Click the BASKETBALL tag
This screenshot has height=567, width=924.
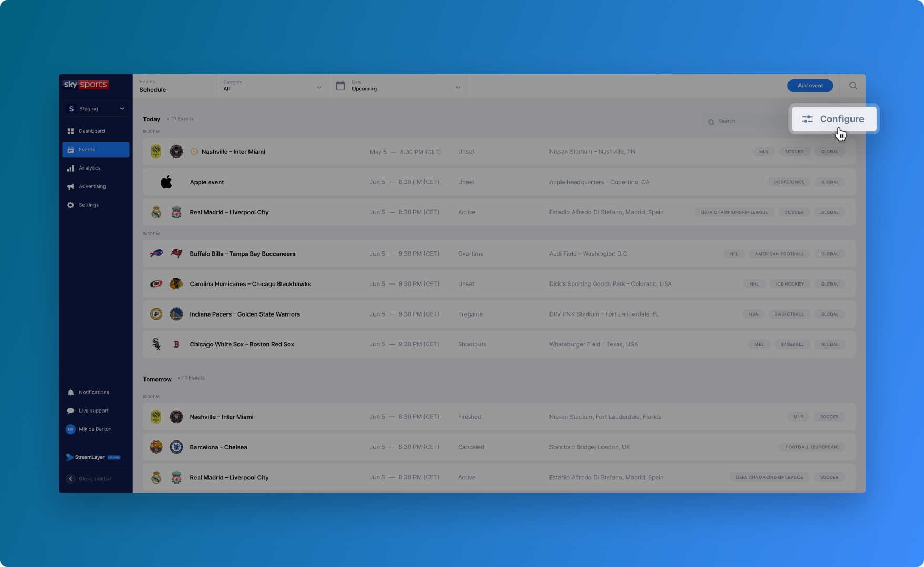pos(789,314)
